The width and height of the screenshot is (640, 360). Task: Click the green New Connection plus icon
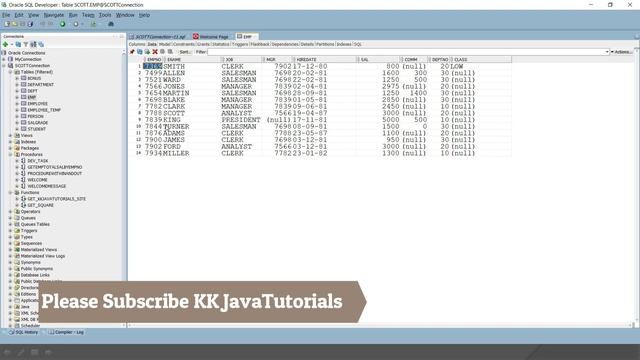click(x=5, y=44)
